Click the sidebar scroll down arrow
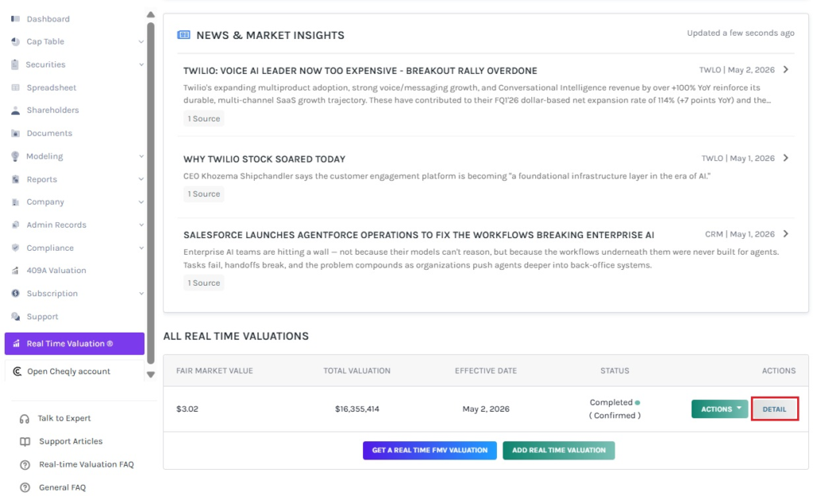This screenshot has width=813, height=504. (150, 375)
